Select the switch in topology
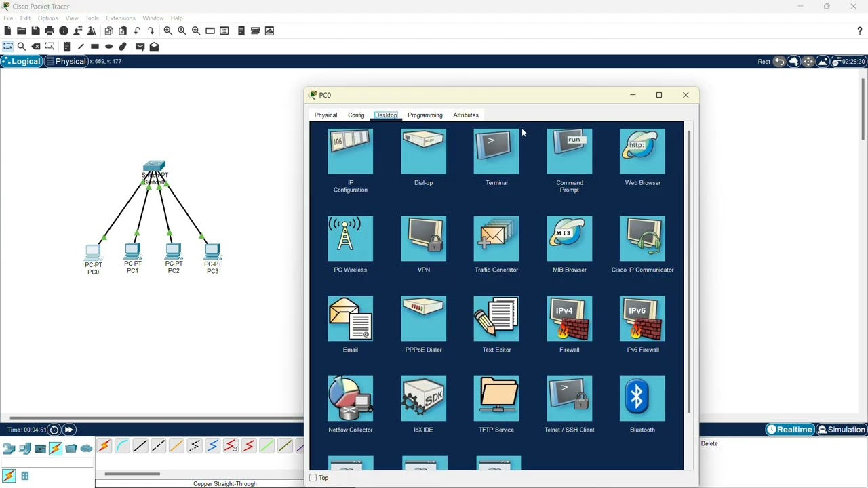The width and height of the screenshot is (868, 488). click(x=155, y=167)
